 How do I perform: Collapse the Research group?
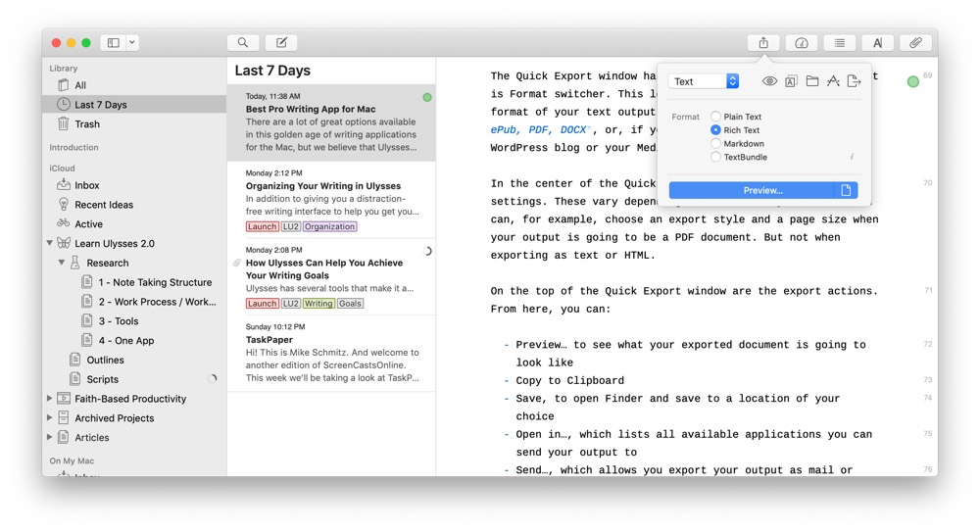(x=61, y=263)
